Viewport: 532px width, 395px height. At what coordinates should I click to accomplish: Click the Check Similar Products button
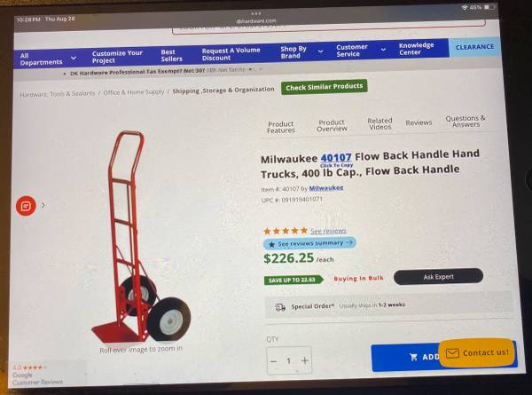click(324, 87)
